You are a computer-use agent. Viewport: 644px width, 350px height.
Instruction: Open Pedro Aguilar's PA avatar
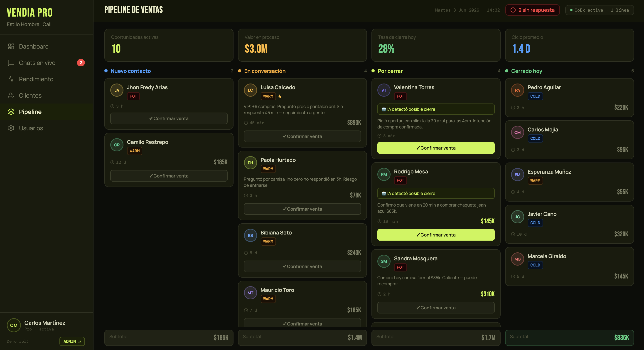[518, 90]
